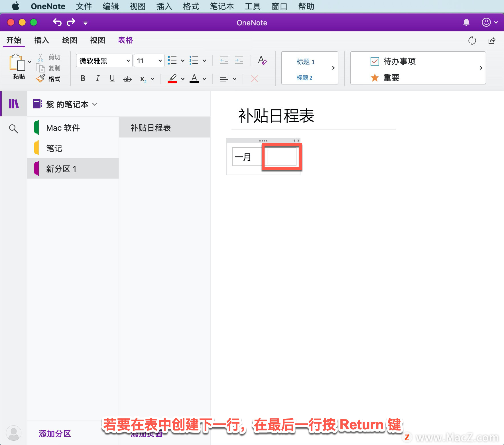The image size is (504, 445).
Task: Expand subscript/superscript options
Action: [153, 79]
